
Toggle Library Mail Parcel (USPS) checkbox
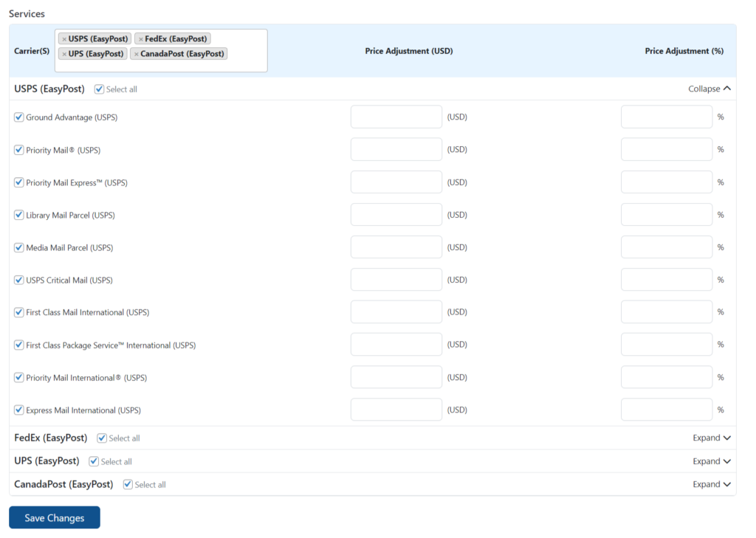(18, 215)
